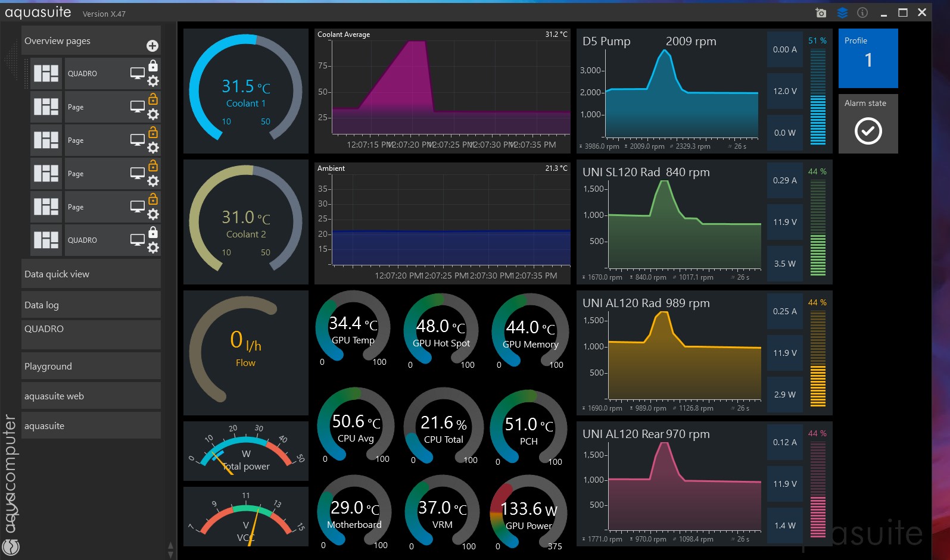The width and height of the screenshot is (950, 560).
Task: Toggle the orange lock on the fourth Page row
Action: [153, 198]
